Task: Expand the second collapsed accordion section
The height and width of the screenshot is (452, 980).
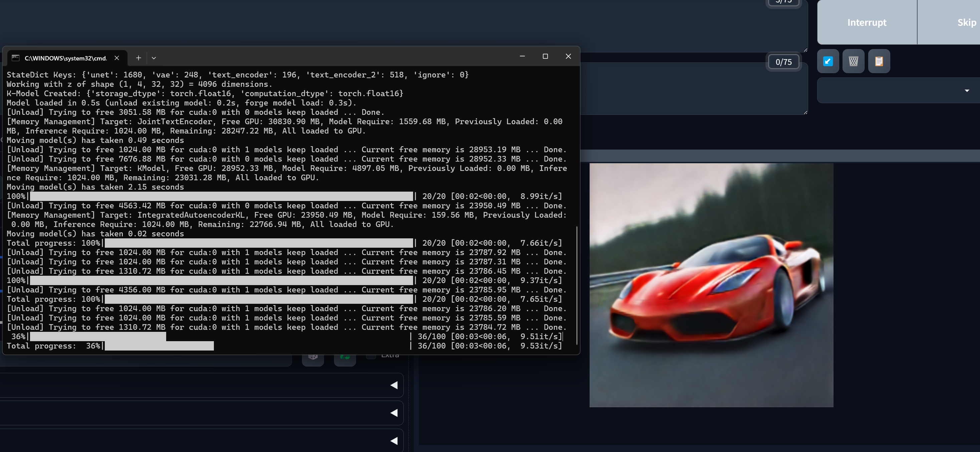Action: coord(394,413)
